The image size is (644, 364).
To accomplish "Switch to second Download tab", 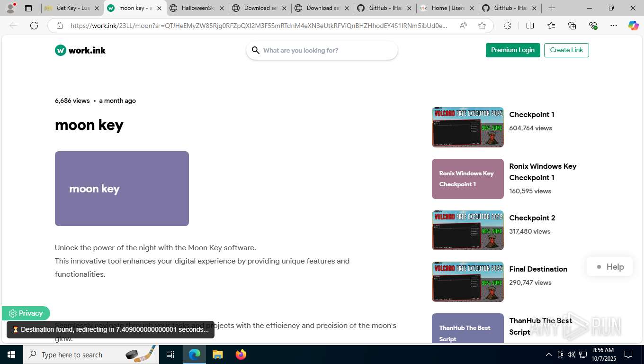I will 323,8.
